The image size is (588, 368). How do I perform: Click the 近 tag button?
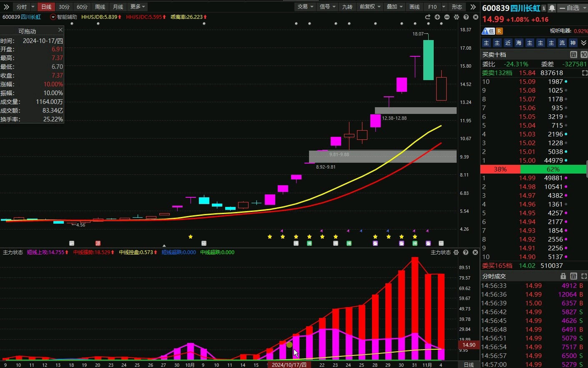pos(508,43)
